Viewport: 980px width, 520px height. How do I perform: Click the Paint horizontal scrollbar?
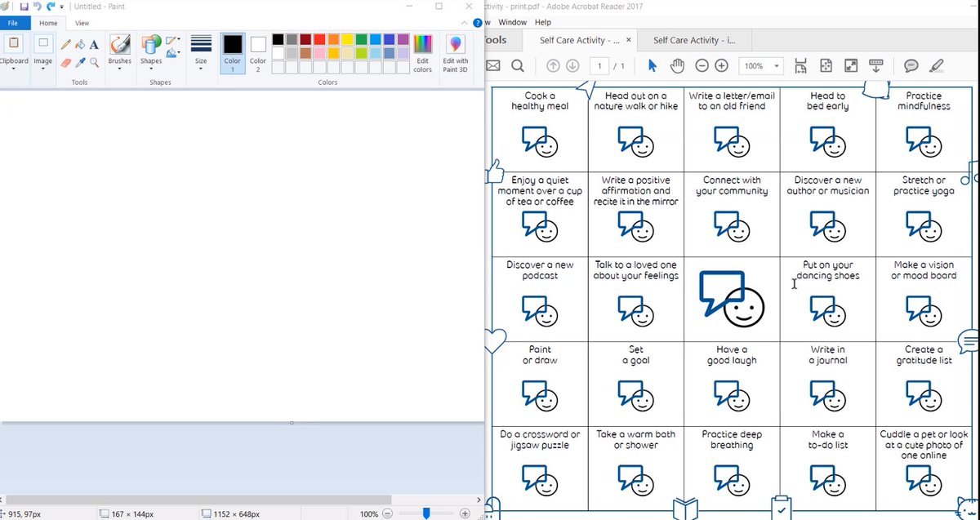coord(198,499)
